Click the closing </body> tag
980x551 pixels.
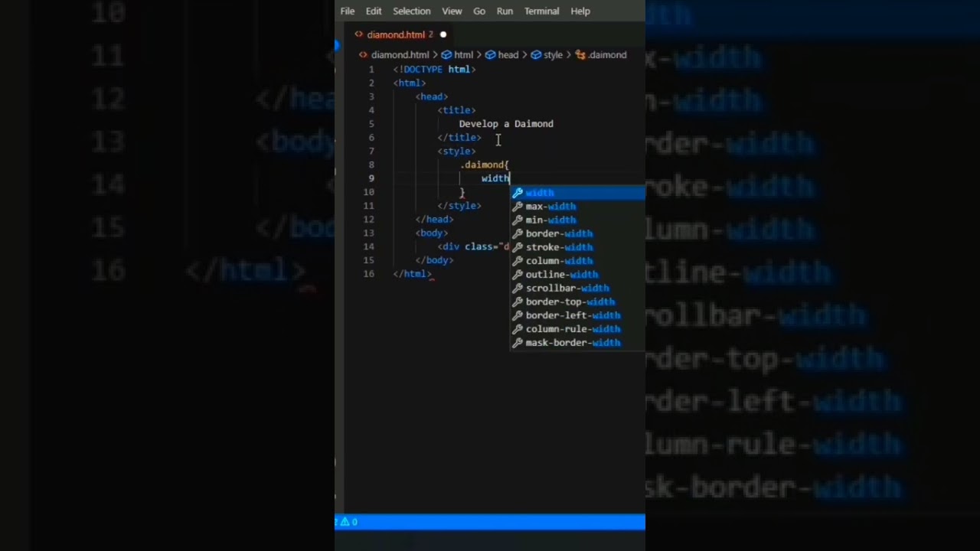(434, 260)
